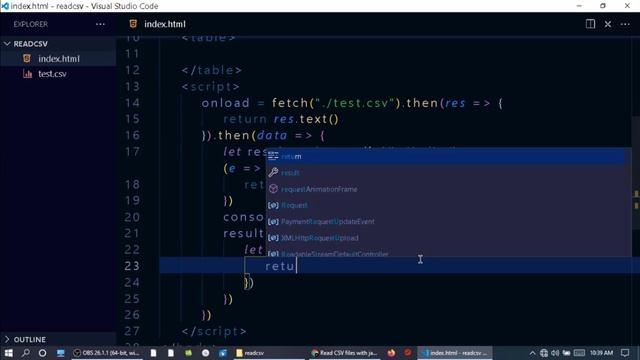Show hidden system tray icons
The width and height of the screenshot is (640, 360).
click(x=532, y=353)
